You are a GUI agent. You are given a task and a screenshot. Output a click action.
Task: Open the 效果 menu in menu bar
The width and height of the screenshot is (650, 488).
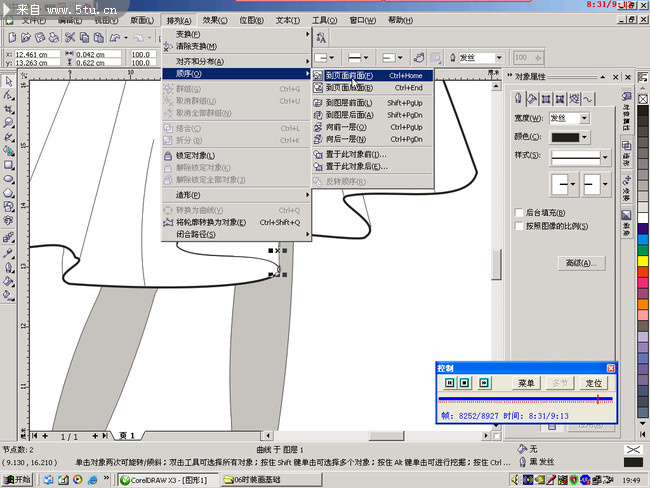pyautogui.click(x=214, y=20)
